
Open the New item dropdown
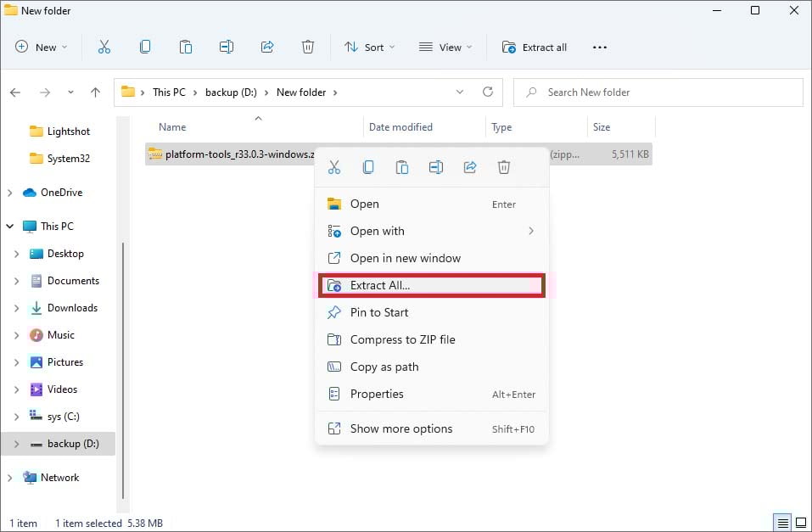(42, 48)
